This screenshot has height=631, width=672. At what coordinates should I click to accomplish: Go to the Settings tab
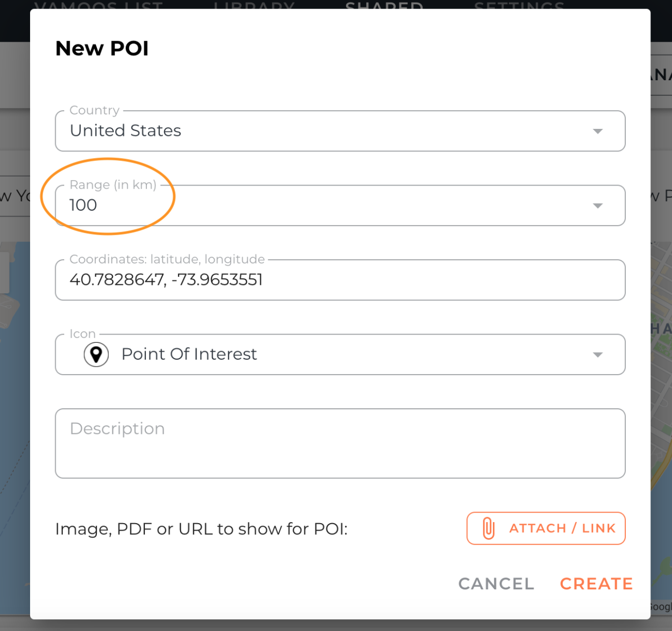[519, 6]
